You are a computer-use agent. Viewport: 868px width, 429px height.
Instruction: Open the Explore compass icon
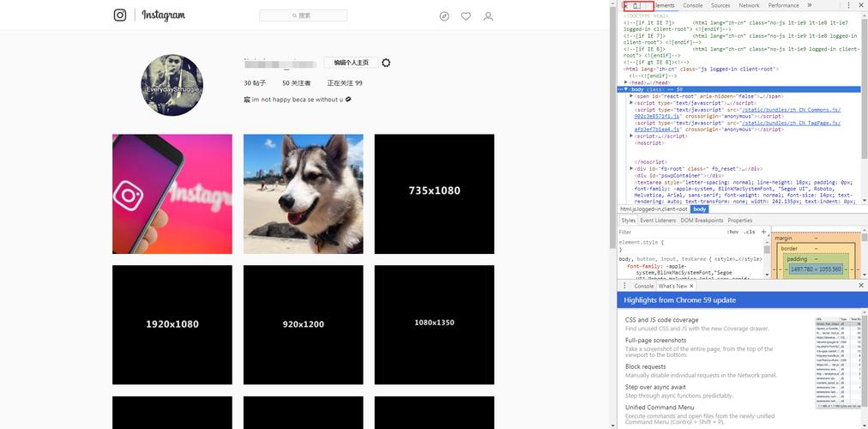pyautogui.click(x=444, y=16)
